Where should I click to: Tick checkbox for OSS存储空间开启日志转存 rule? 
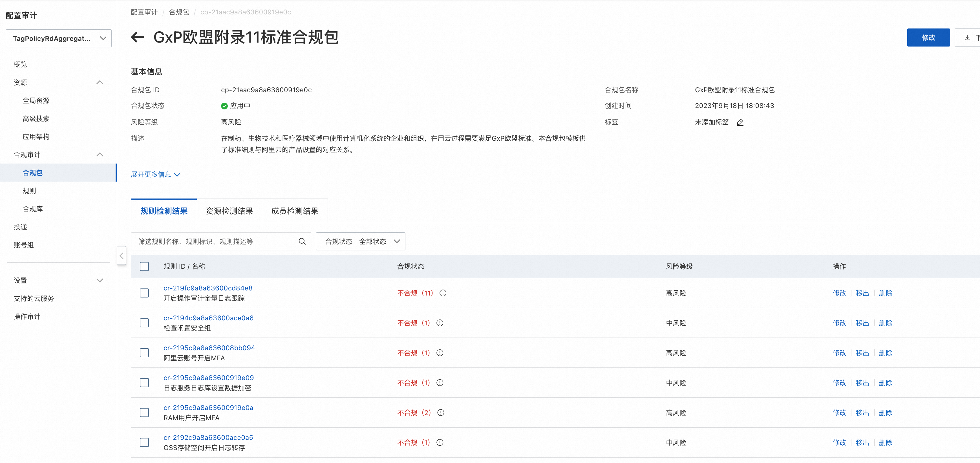click(x=144, y=442)
